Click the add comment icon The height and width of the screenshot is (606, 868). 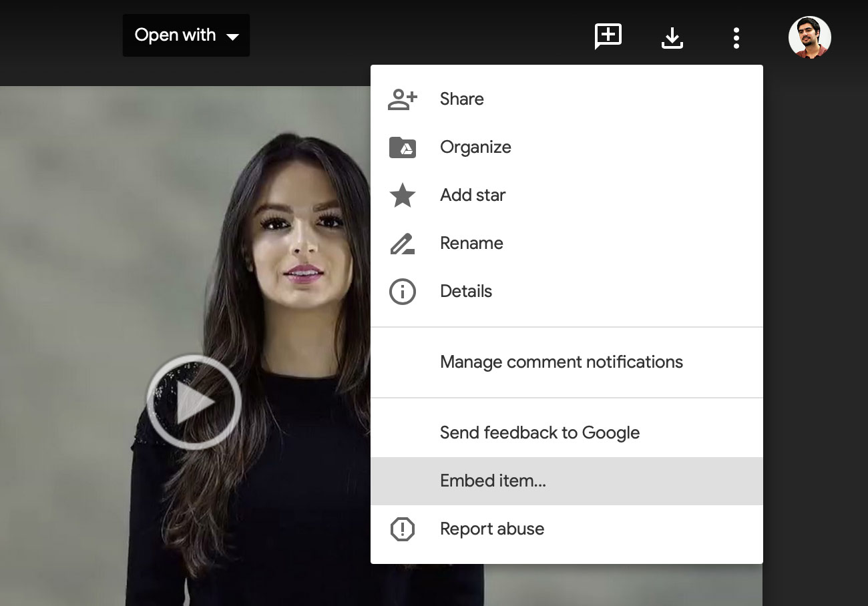[608, 37]
